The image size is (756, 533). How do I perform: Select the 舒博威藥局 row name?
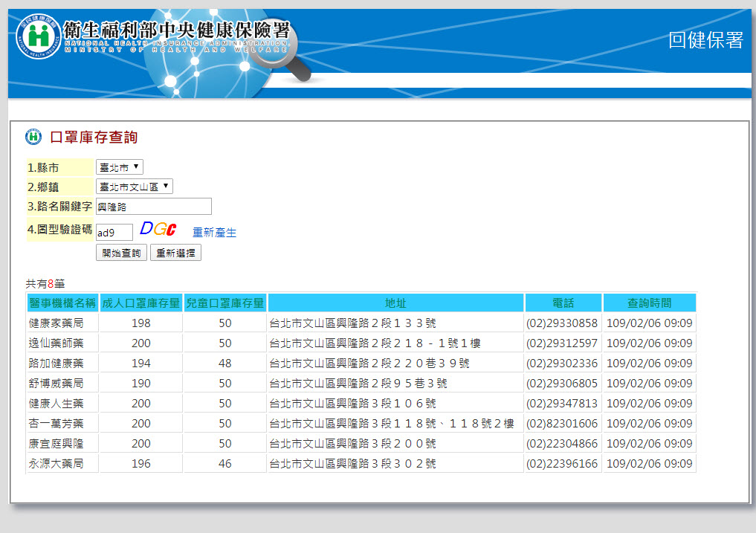pyautogui.click(x=56, y=384)
